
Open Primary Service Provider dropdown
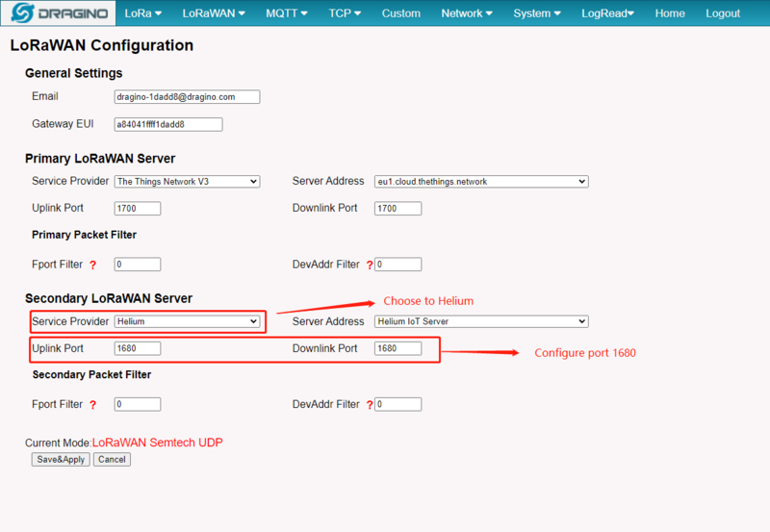pos(187,181)
